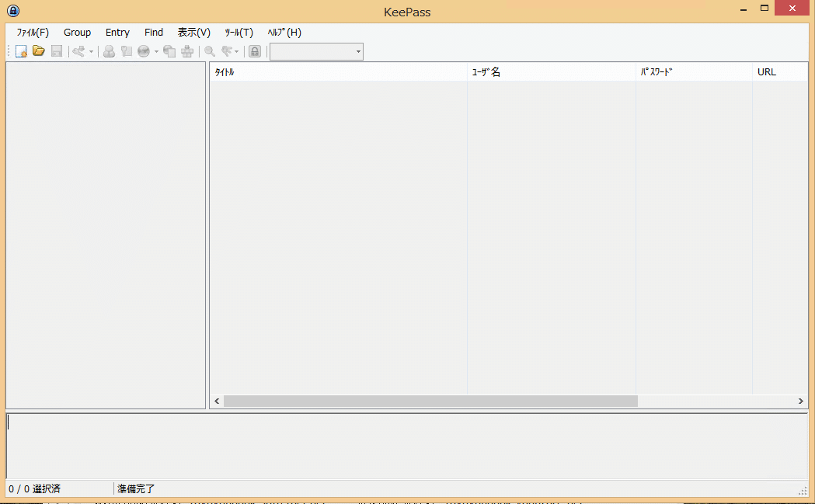Click the status bar resize grip
This screenshot has height=504, width=815.
[803, 491]
